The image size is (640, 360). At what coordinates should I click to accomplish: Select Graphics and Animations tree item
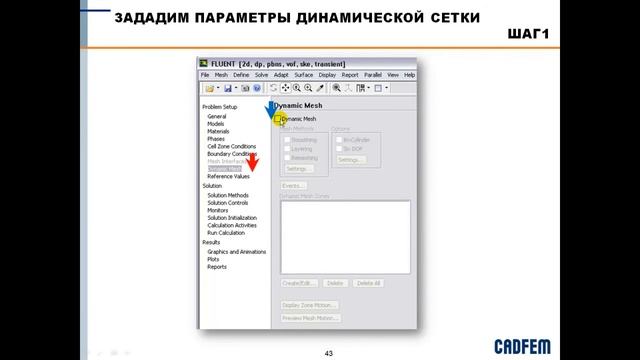tap(237, 252)
